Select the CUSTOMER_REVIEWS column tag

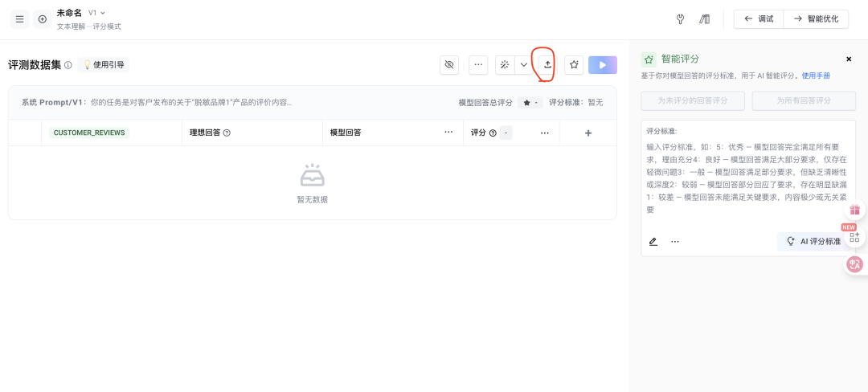coord(89,133)
